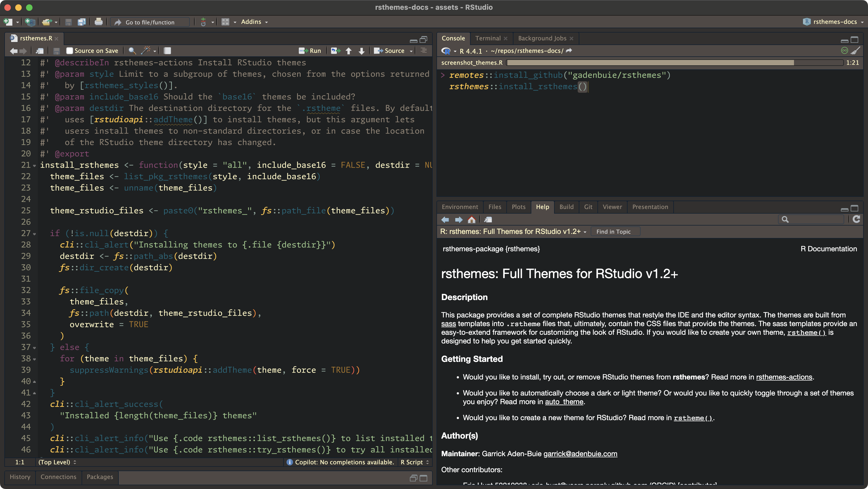Click the Run button
This screenshot has width=868, height=489.
point(310,51)
